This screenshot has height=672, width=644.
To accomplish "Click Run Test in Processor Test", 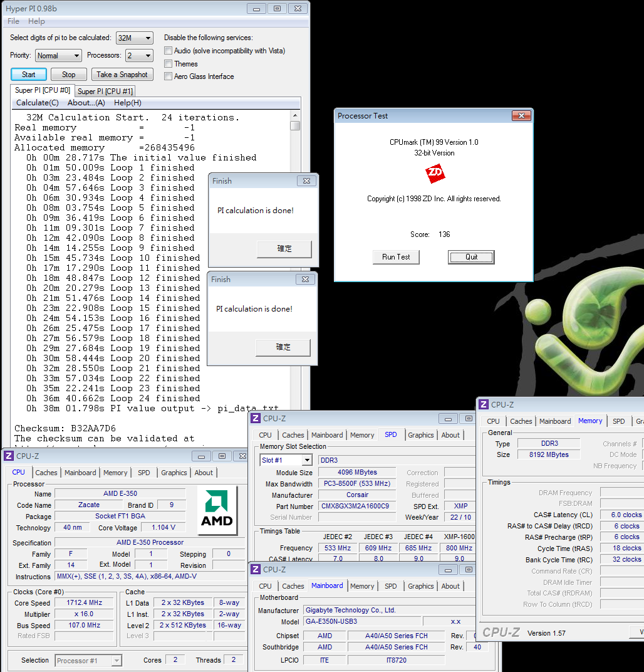I will [x=396, y=257].
